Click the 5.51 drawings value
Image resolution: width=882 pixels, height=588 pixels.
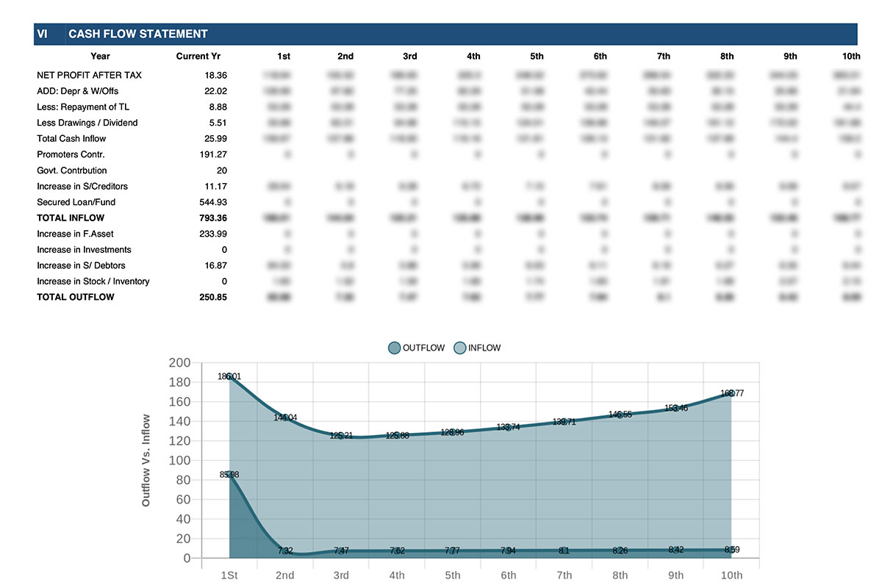[218, 123]
